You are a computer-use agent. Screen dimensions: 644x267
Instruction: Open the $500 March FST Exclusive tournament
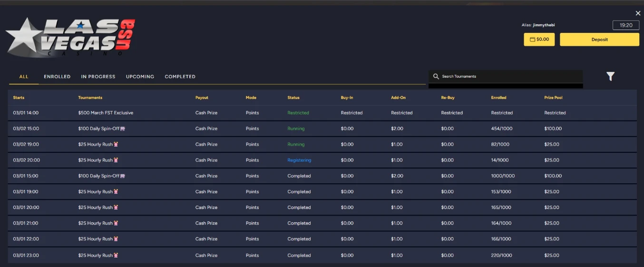point(106,113)
